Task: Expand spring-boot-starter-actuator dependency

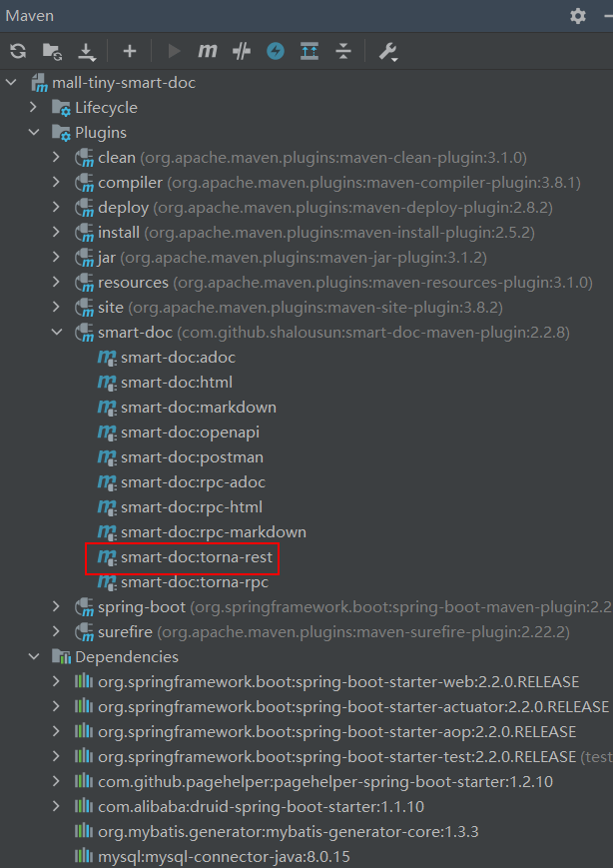Action: point(56,706)
